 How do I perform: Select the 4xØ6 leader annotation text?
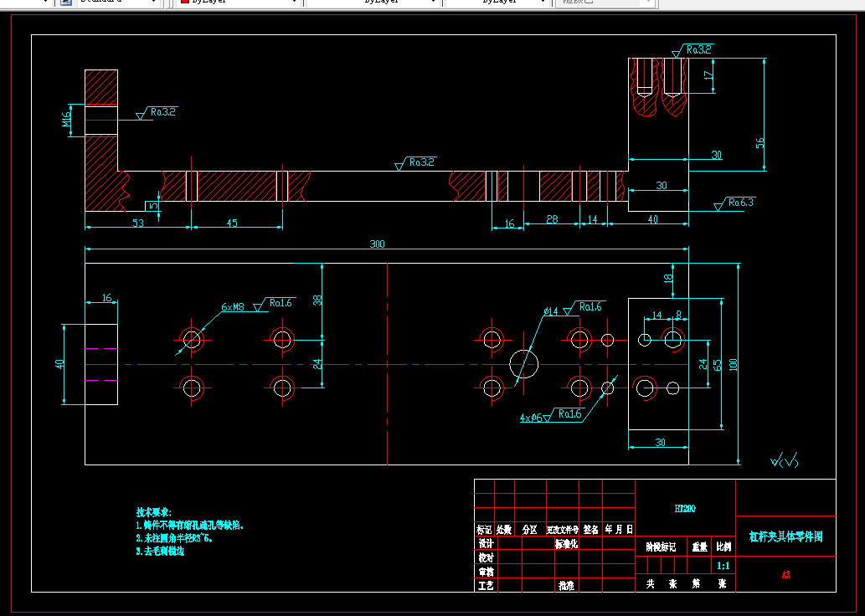531,418
